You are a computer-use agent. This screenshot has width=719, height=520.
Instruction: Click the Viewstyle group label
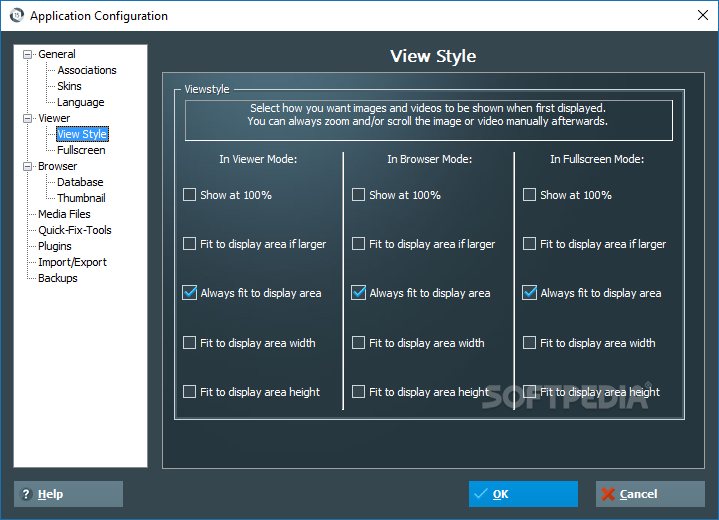click(207, 89)
